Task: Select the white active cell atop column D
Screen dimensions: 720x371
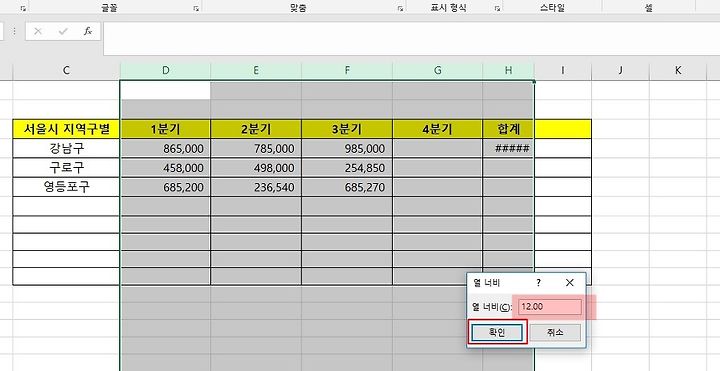Action: point(165,90)
